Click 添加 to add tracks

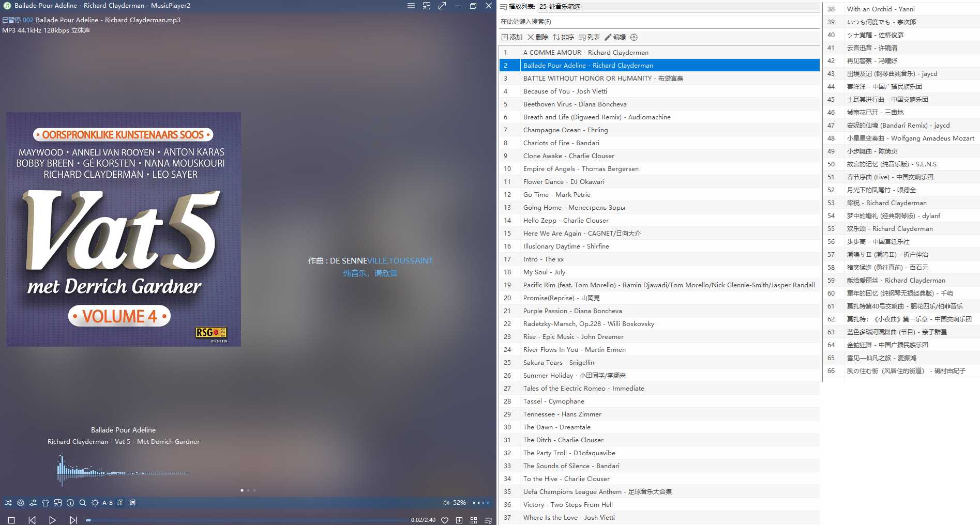coord(512,37)
